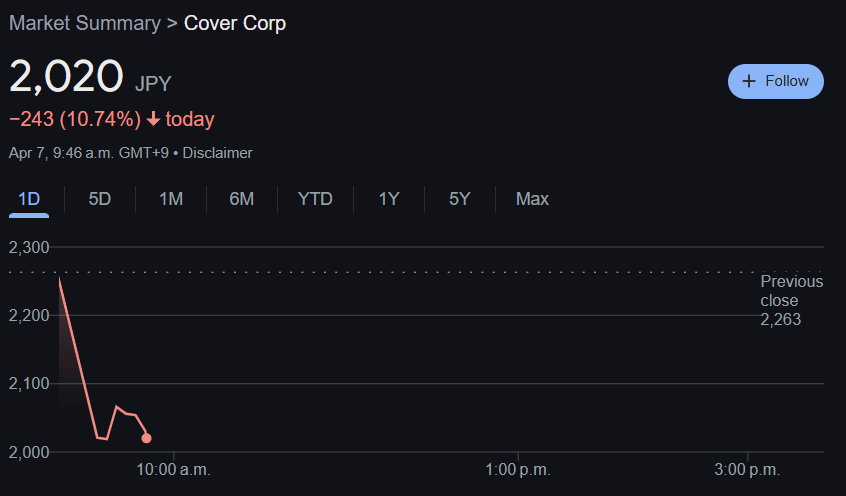Click the 2,300 y-axis label
The image size is (846, 496).
tap(29, 247)
